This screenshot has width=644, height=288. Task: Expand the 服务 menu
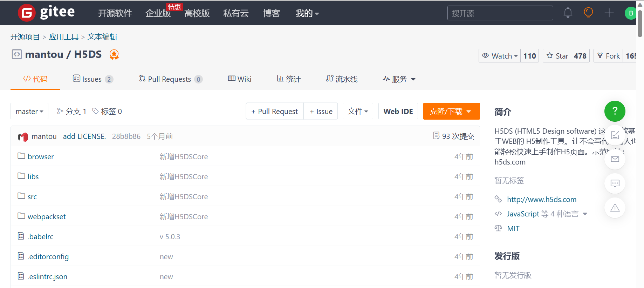399,79
